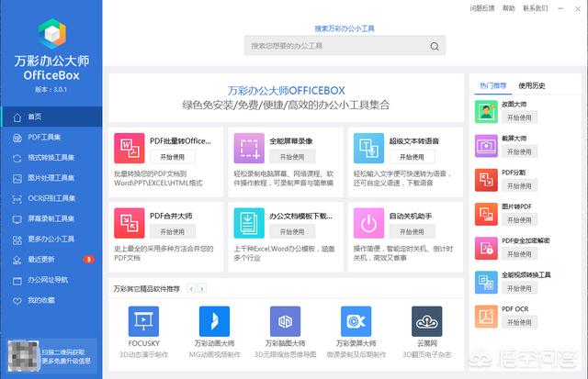Click 自动关机助手 power icon

[368, 223]
